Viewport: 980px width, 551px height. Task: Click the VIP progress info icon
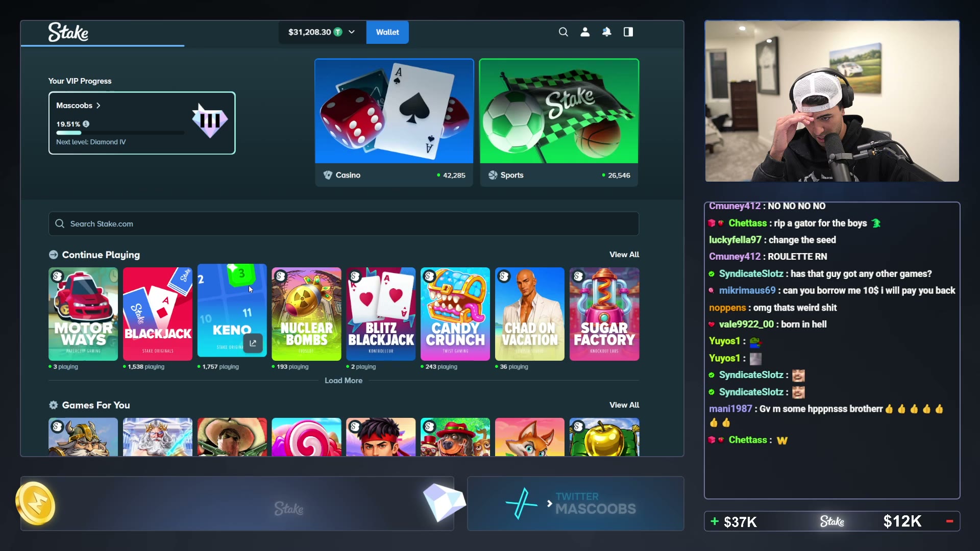point(86,124)
